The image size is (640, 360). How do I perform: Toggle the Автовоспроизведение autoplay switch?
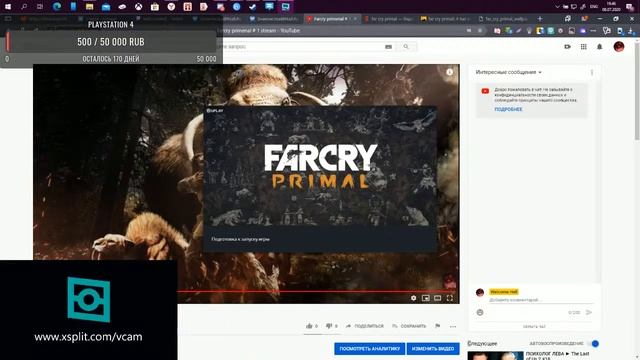click(x=593, y=344)
